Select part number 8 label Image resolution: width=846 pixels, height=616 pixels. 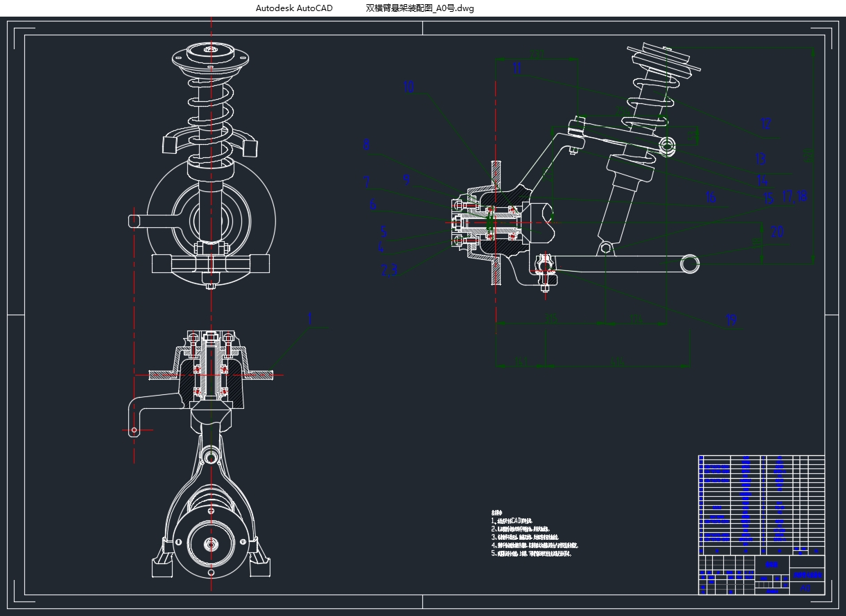click(366, 146)
